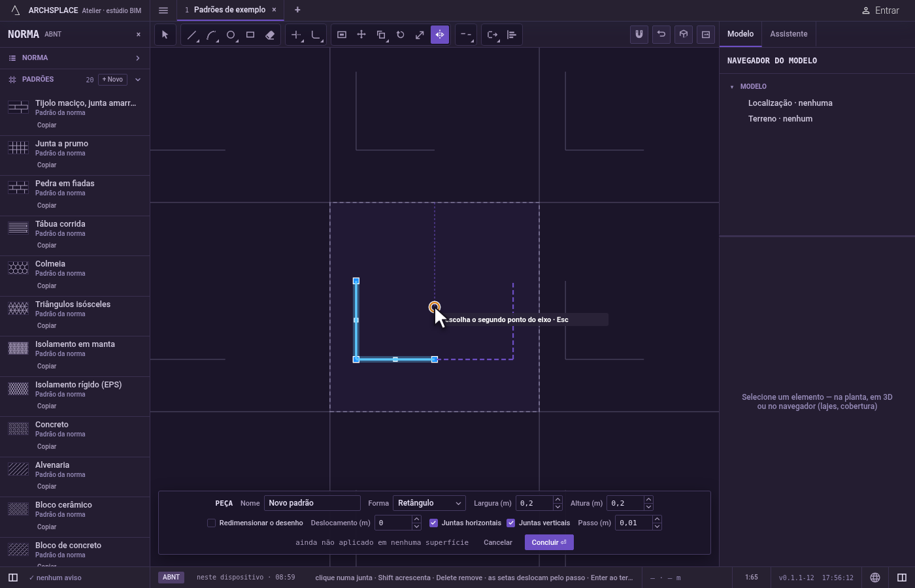Copy the Colmeia pattern
The width and height of the screenshot is (915, 588).
click(46, 286)
